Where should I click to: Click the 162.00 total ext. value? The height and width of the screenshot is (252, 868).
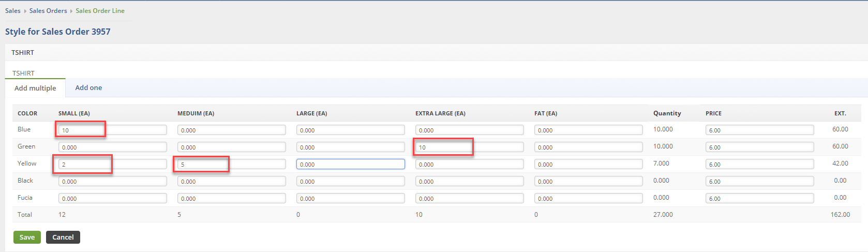coord(840,214)
